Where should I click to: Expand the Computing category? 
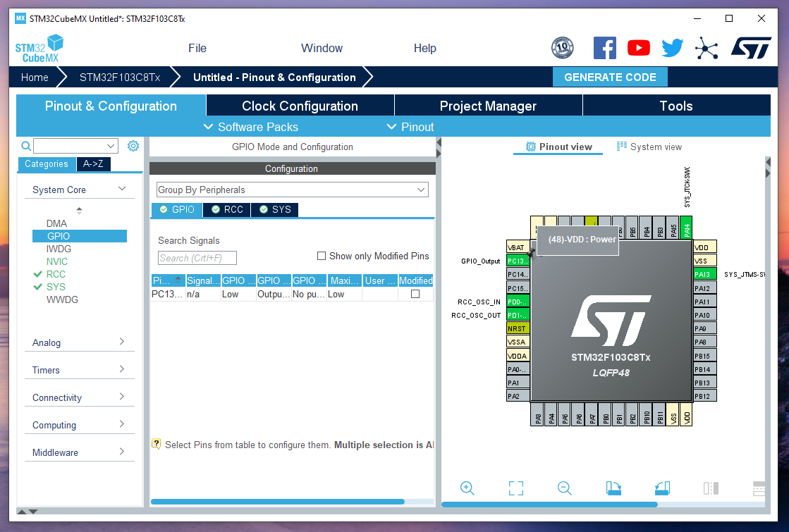122,424
